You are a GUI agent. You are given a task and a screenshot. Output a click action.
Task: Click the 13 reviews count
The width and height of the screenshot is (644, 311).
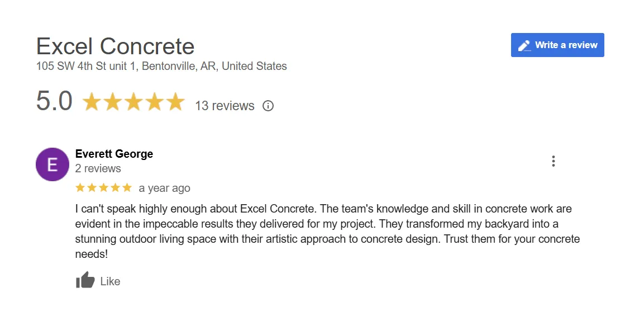[x=225, y=106]
